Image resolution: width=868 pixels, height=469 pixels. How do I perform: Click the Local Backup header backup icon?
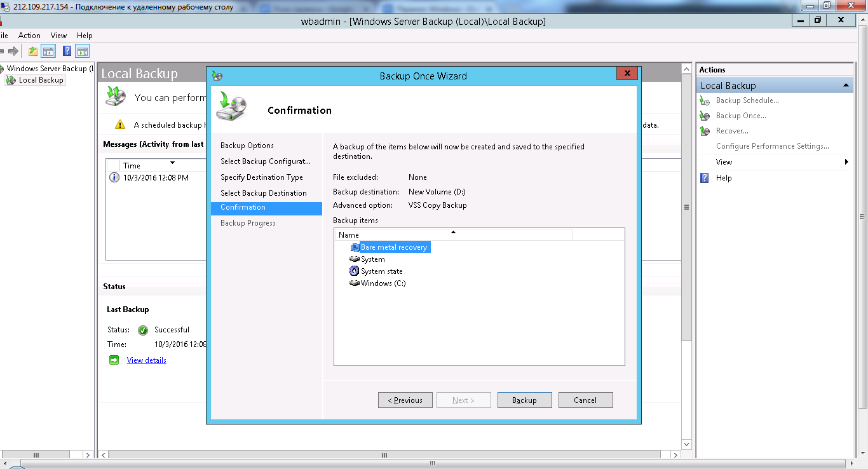[116, 97]
